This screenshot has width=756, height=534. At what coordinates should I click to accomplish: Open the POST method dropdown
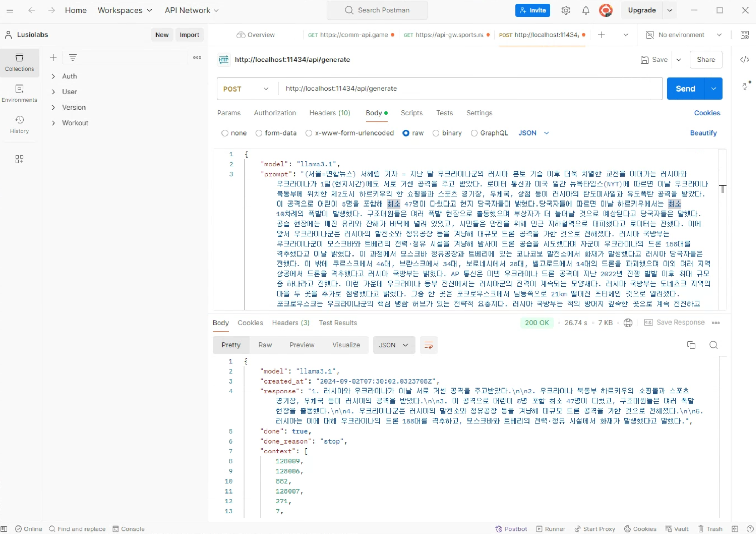(x=246, y=89)
